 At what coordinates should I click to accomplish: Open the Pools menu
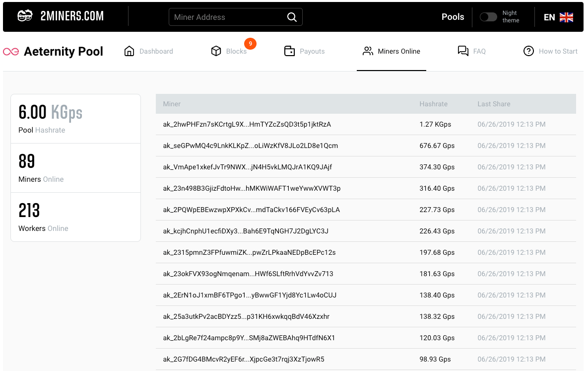[453, 17]
